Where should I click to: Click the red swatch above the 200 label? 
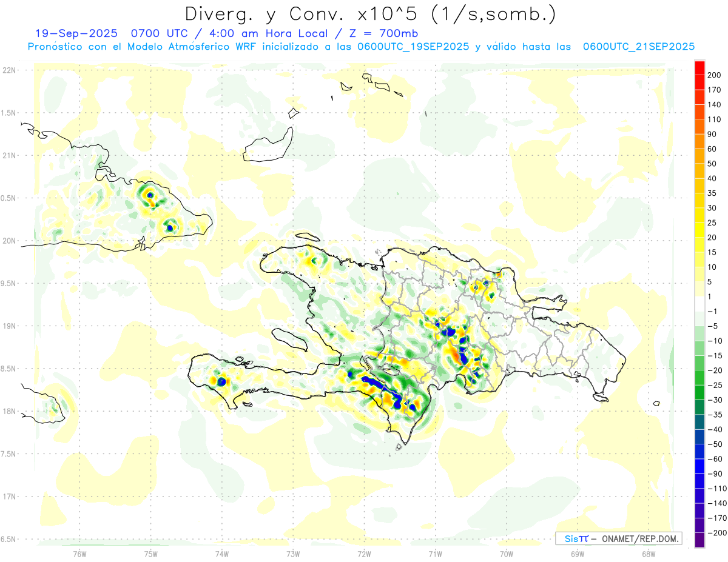699,67
